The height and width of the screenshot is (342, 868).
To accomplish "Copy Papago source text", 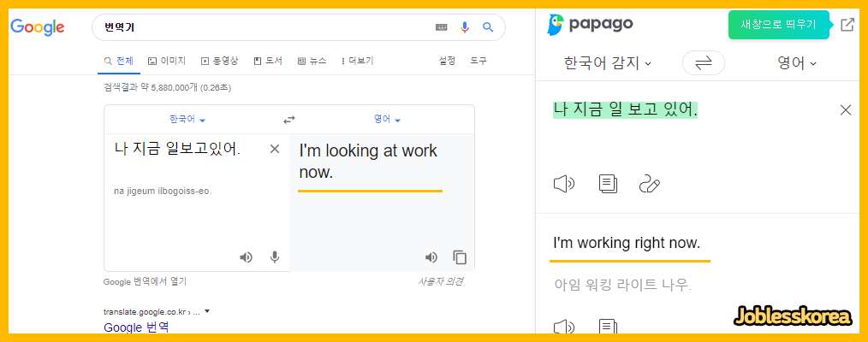I will pyautogui.click(x=608, y=184).
